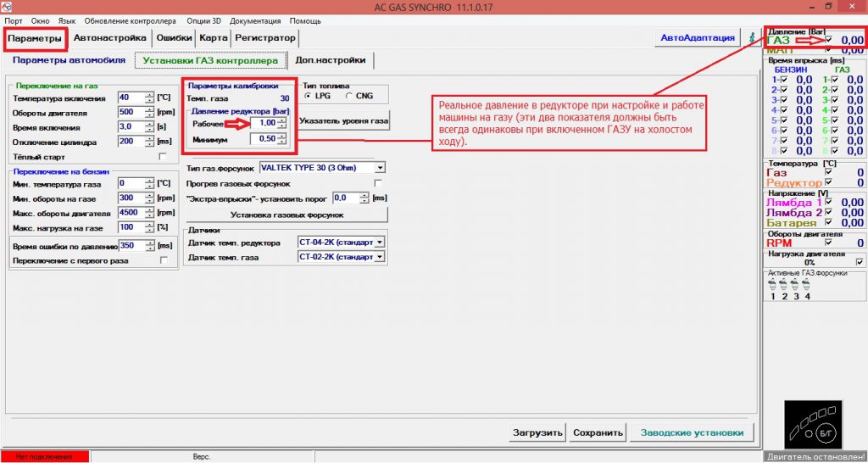Image resolution: width=868 pixels, height=463 pixels.
Task: Toggle the Лямбда 2 voltage checkbox
Action: click(829, 212)
